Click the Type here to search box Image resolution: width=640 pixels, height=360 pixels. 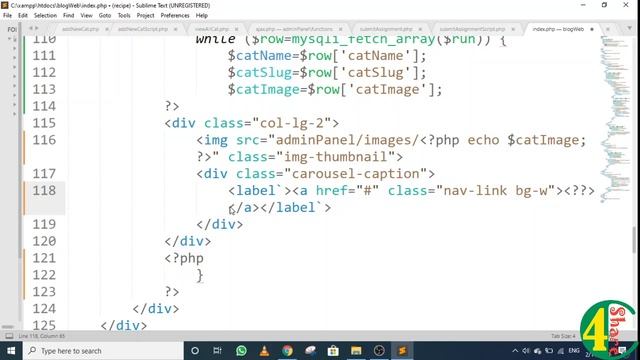tap(103, 351)
